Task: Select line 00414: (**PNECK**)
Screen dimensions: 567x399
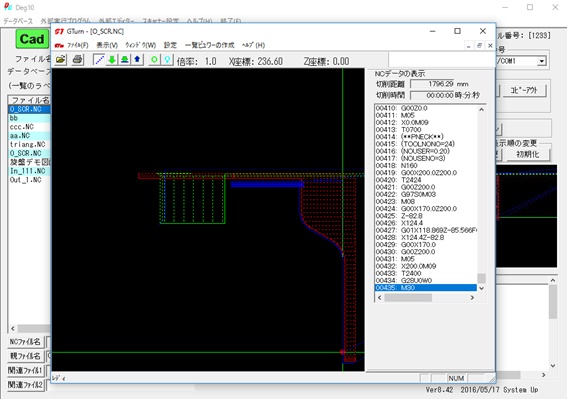Action: [426, 137]
